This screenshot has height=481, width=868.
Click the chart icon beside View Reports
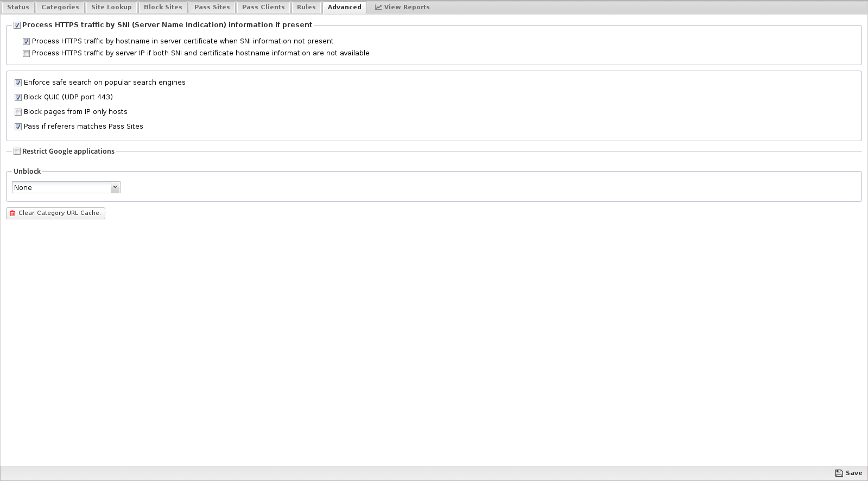tap(378, 8)
